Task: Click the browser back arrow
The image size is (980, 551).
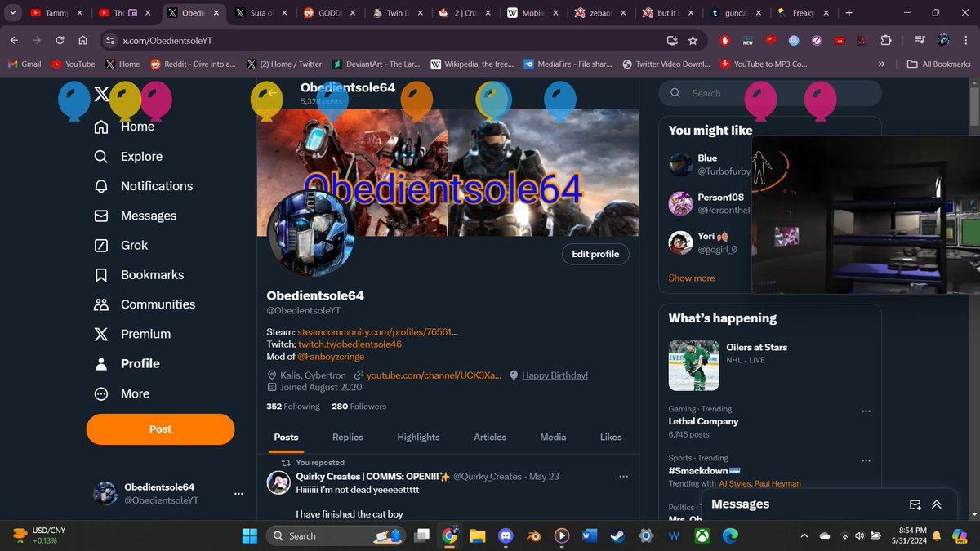Action: click(16, 40)
